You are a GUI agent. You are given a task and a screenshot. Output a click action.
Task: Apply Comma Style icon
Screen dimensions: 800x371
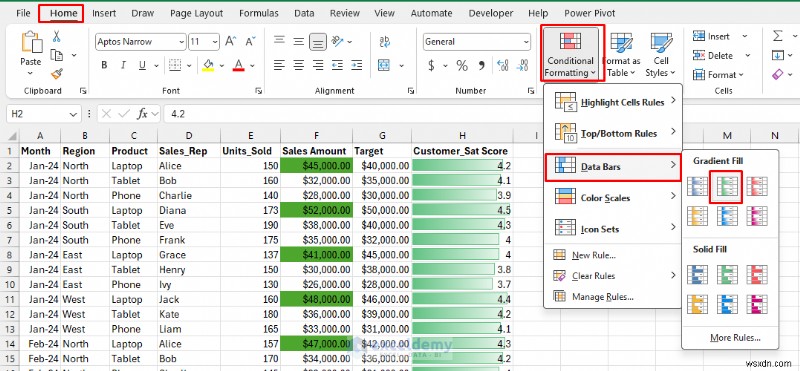click(x=481, y=65)
